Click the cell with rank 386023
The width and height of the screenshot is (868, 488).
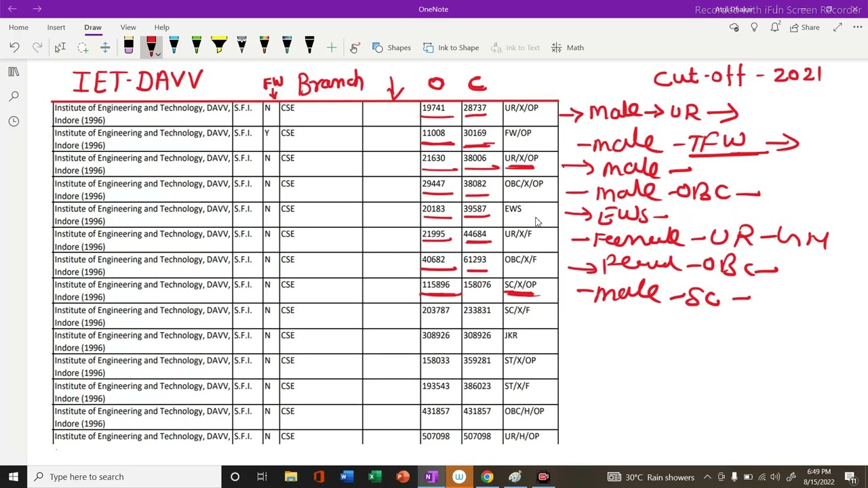click(x=482, y=392)
